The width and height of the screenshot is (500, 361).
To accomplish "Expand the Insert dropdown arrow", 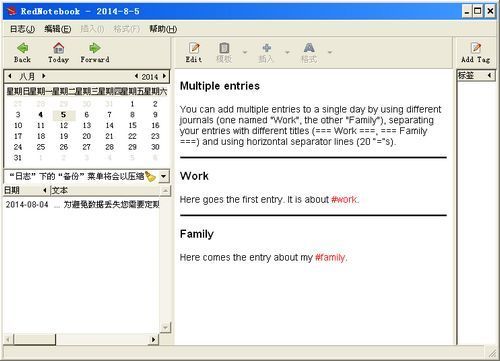I will point(287,52).
